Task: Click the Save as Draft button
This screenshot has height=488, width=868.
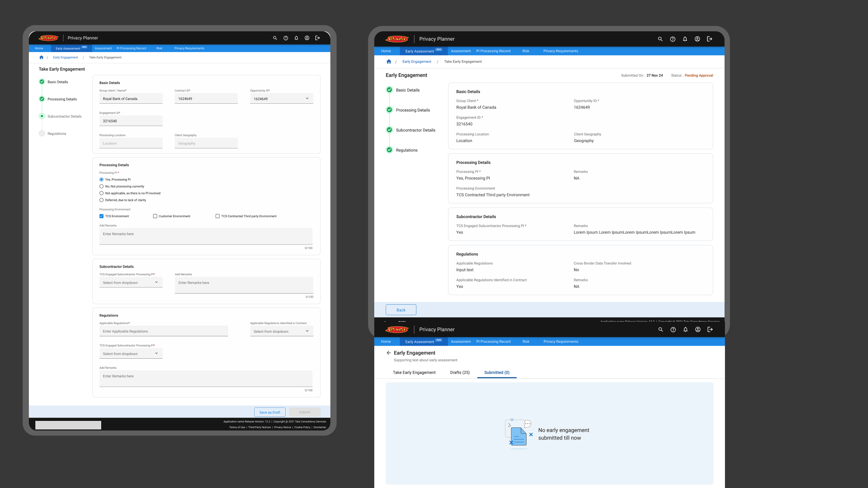Action: click(x=269, y=412)
